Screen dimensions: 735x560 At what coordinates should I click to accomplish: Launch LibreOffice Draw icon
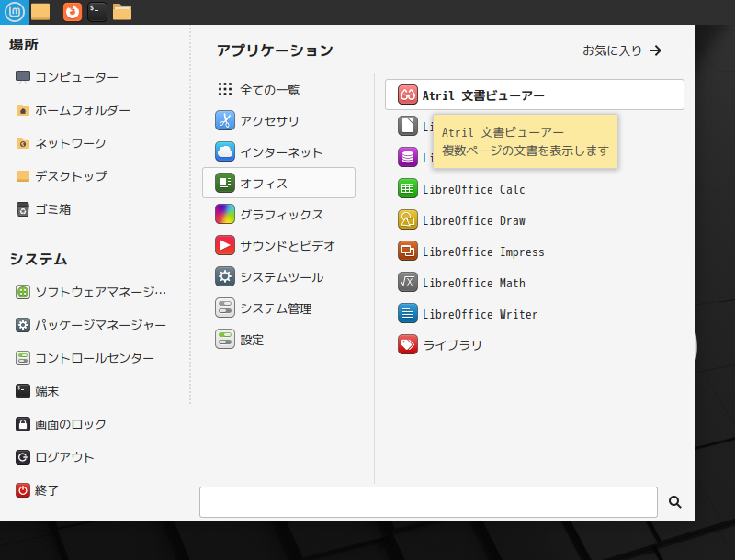coord(408,219)
